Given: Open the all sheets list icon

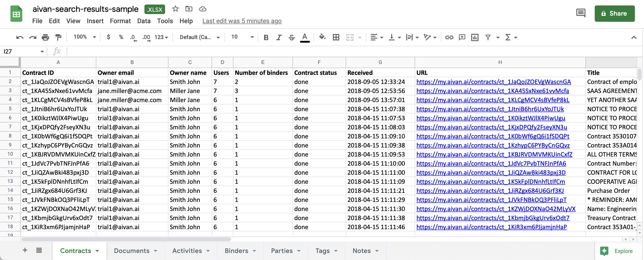Looking at the screenshot, I should 39,250.
